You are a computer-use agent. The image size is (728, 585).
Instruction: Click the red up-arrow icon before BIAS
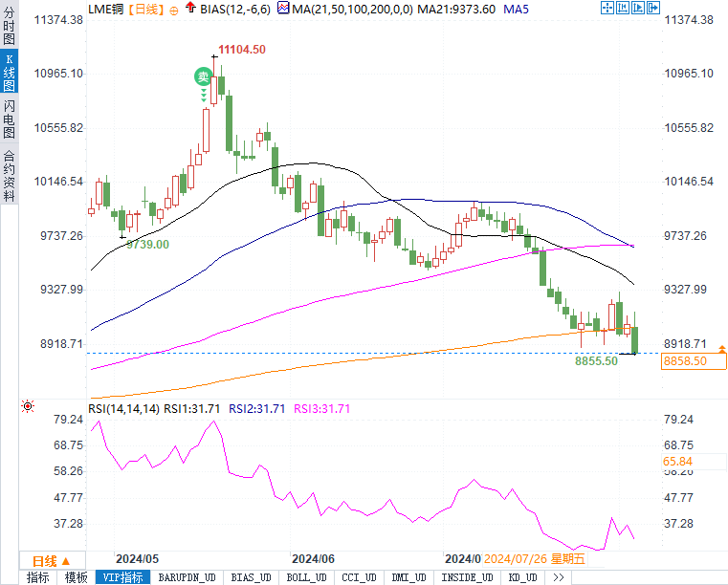(x=190, y=8)
